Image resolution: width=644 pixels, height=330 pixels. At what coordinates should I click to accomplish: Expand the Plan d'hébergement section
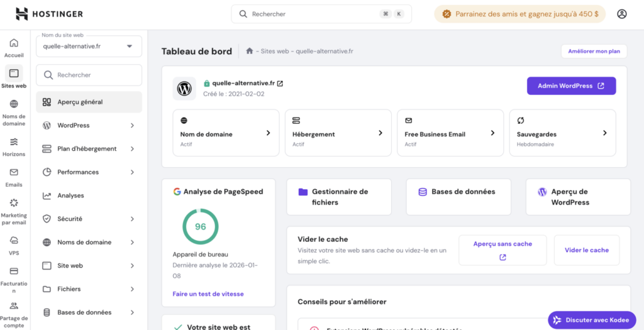coord(132,148)
